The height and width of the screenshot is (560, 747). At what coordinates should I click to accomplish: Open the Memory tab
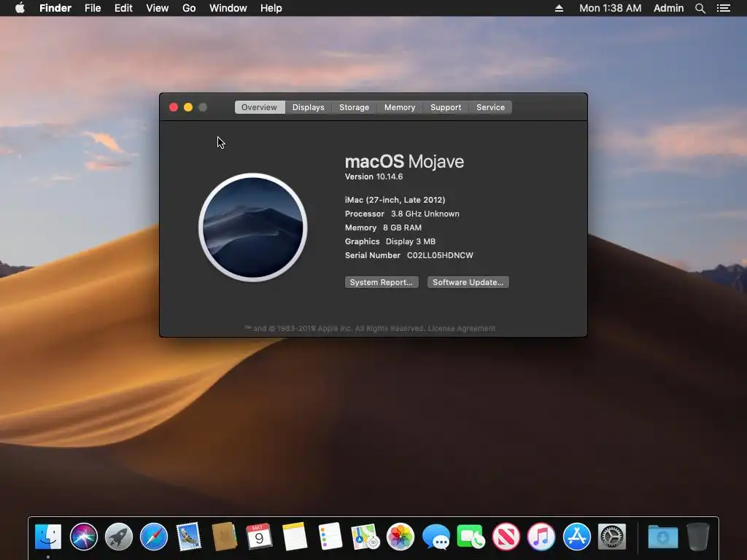400,107
